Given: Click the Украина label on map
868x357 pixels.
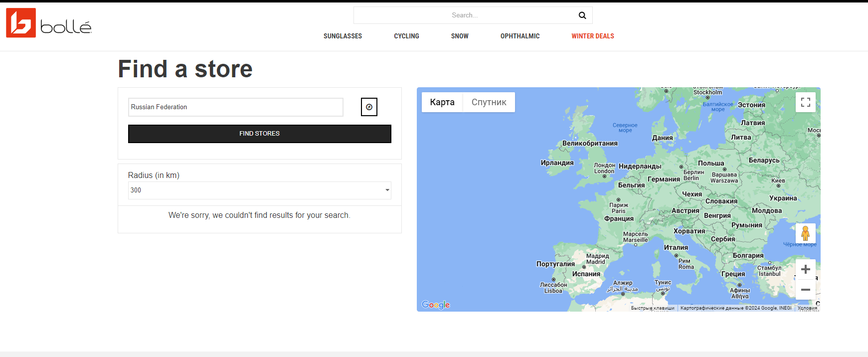Looking at the screenshot, I should (783, 198).
